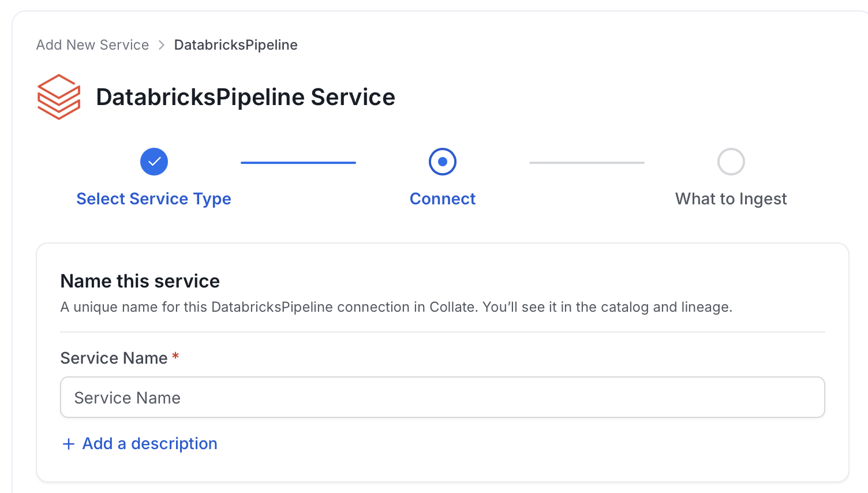The height and width of the screenshot is (493, 868).
Task: Click the Name this service heading
Action: (140, 281)
